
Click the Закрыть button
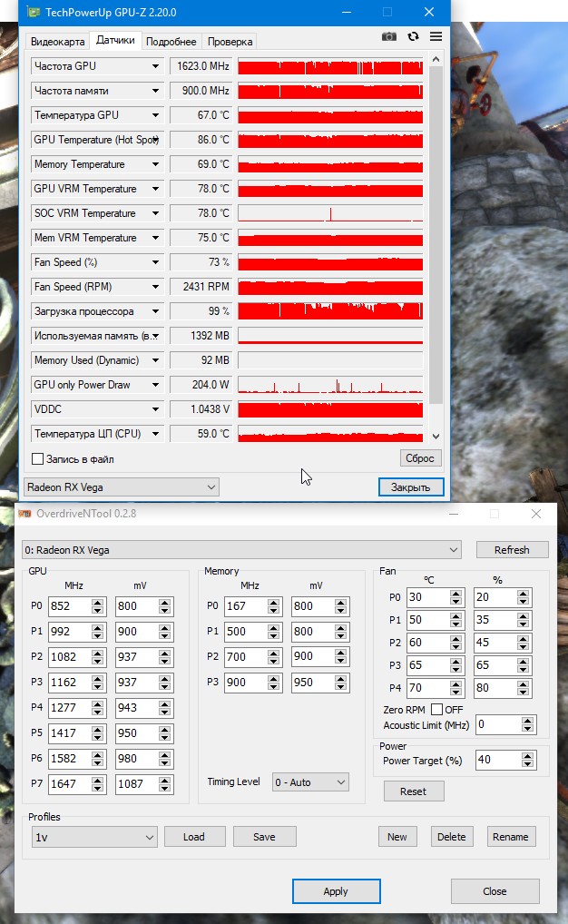pyautogui.click(x=411, y=487)
